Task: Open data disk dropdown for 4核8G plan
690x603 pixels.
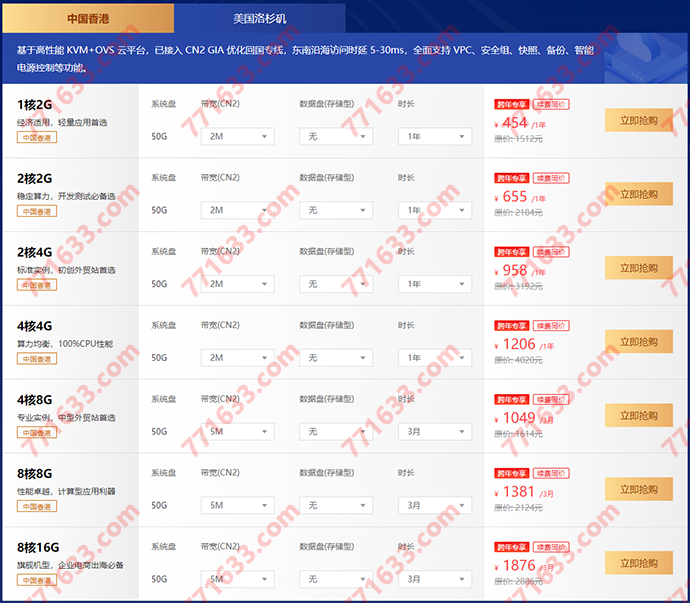Action: tap(336, 431)
